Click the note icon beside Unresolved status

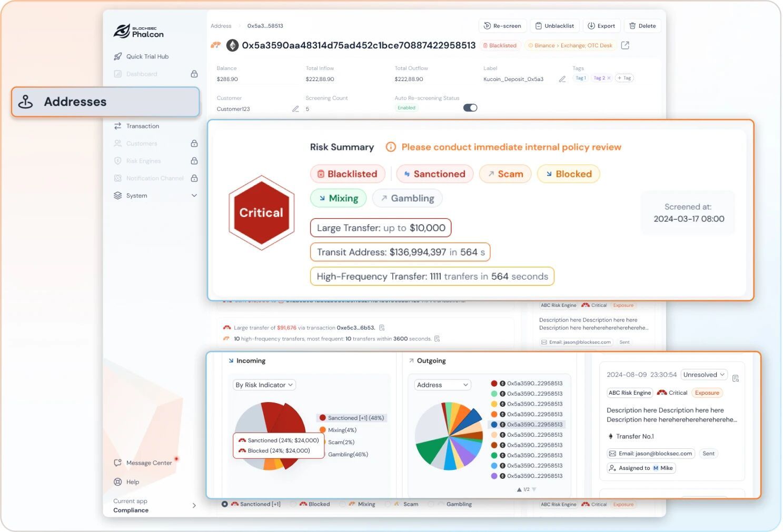click(736, 378)
